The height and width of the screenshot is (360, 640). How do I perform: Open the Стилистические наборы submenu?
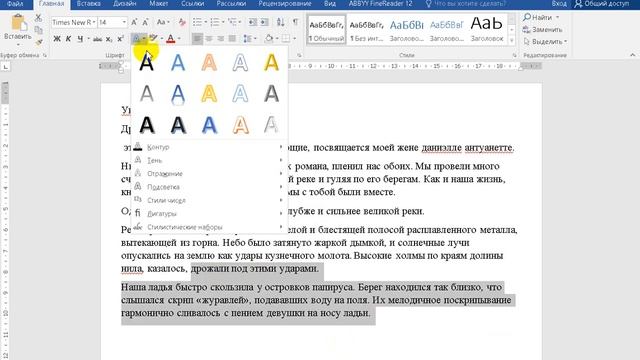click(x=209, y=227)
